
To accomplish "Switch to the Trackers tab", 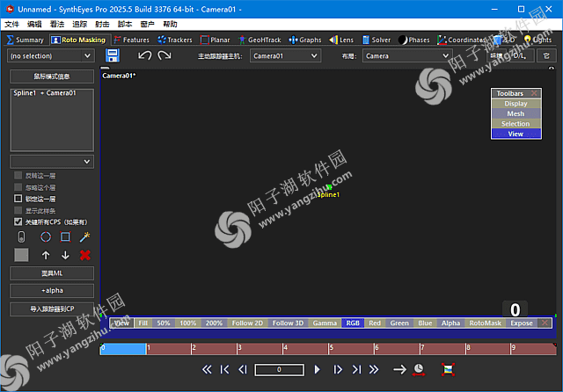I will point(175,40).
